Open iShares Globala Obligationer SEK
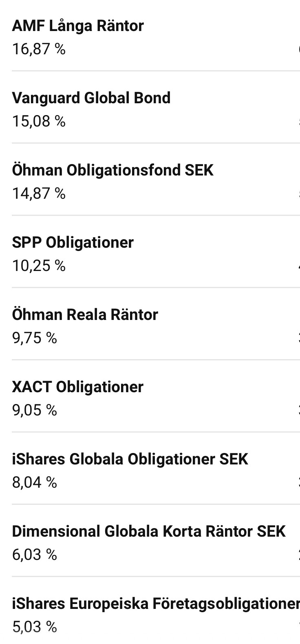Viewport: 300px width, 644px height. click(130, 459)
